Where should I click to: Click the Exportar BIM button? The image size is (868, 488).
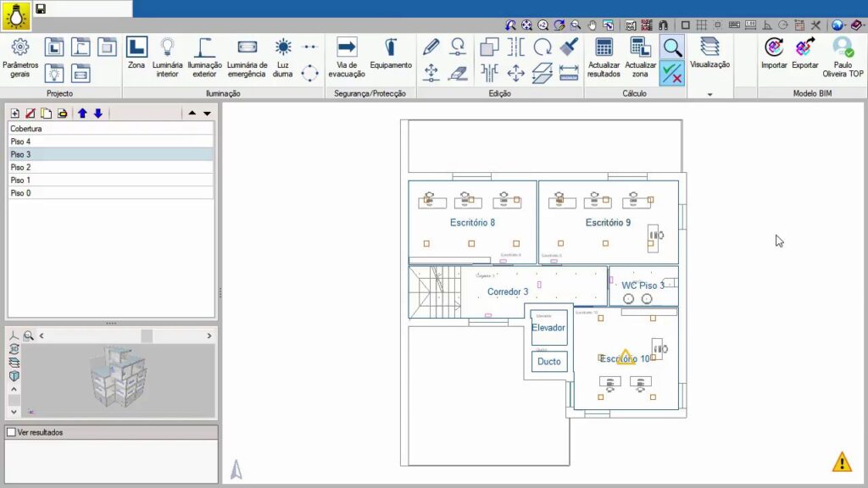804,53
